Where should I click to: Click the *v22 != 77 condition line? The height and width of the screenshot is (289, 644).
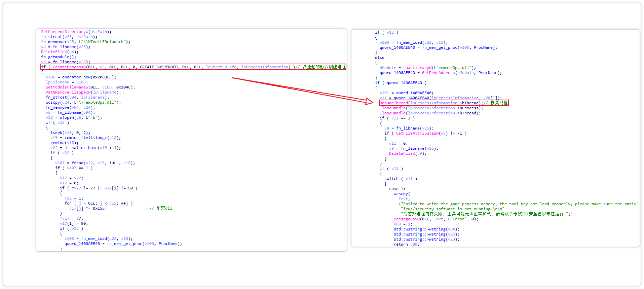coord(99,188)
